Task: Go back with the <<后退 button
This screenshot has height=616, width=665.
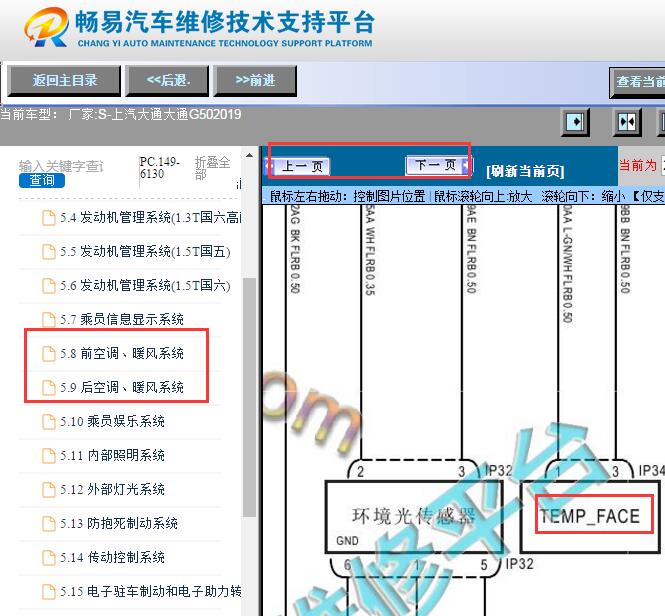Action: point(168,80)
